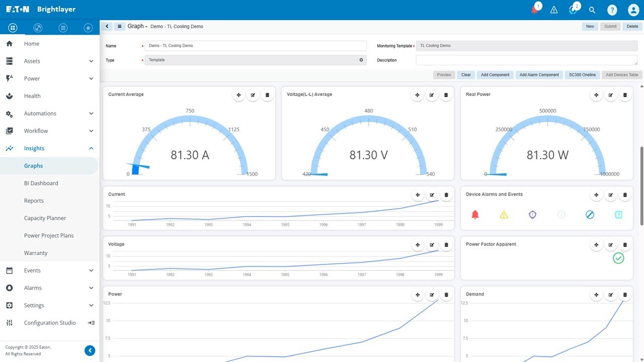Open global search with the magnifier icon
The width and height of the screenshot is (644, 362).
pyautogui.click(x=592, y=10)
